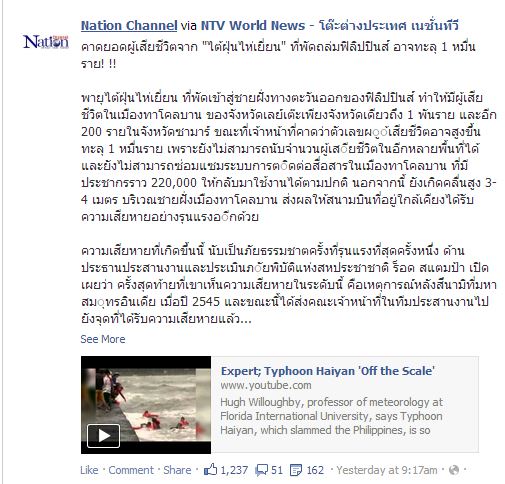
Task: Click the rescue scene video thumbnail image
Action: click(x=146, y=405)
